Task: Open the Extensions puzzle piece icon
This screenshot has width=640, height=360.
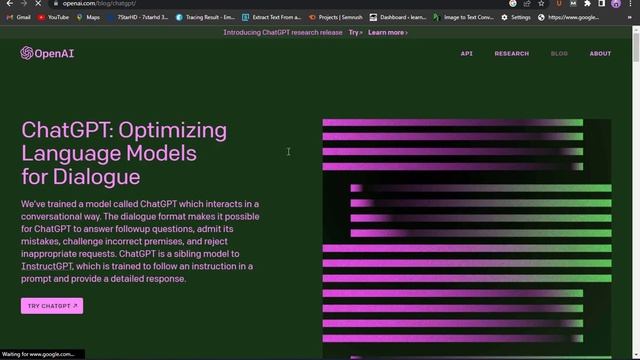Action: tap(587, 4)
